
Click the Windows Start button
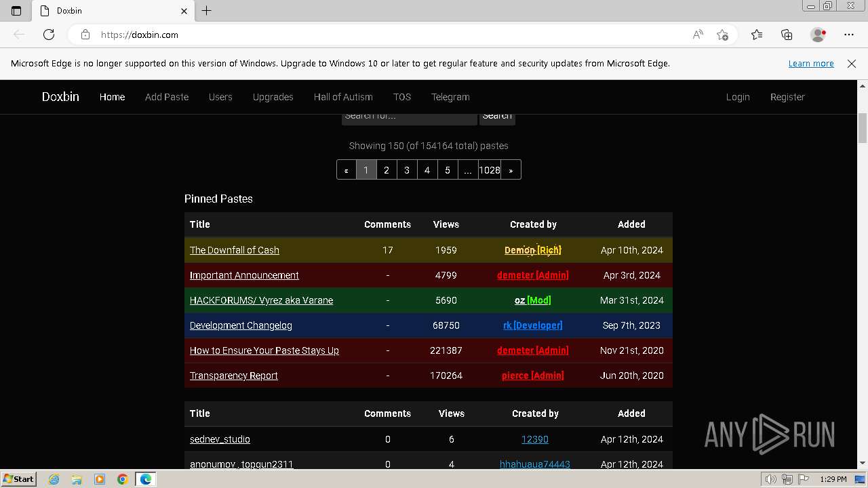coord(18,479)
